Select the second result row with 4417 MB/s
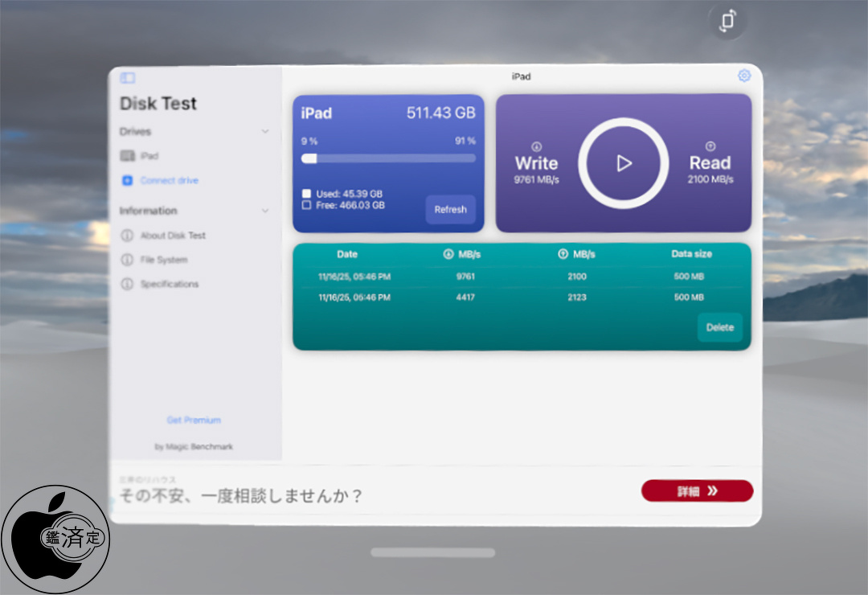The width and height of the screenshot is (868, 595). (x=522, y=297)
